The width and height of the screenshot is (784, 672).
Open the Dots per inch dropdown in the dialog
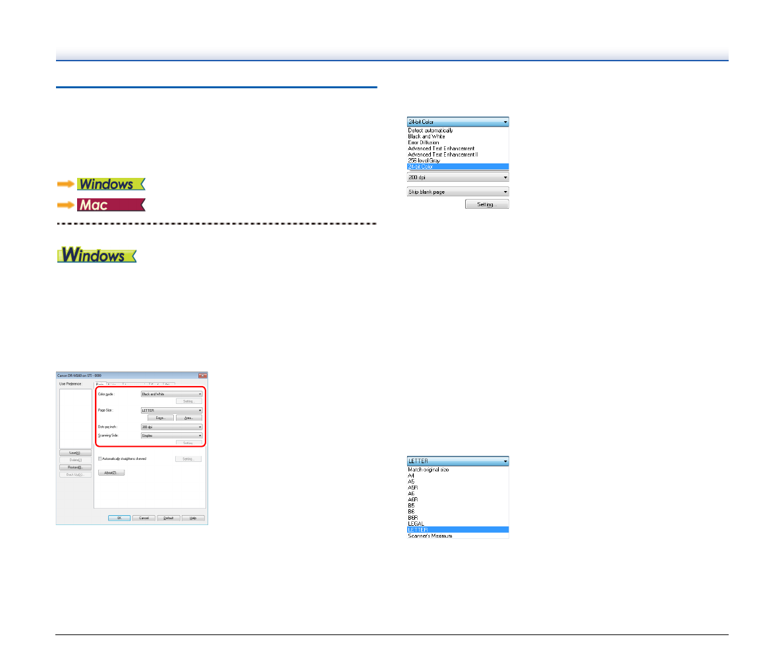171,427
